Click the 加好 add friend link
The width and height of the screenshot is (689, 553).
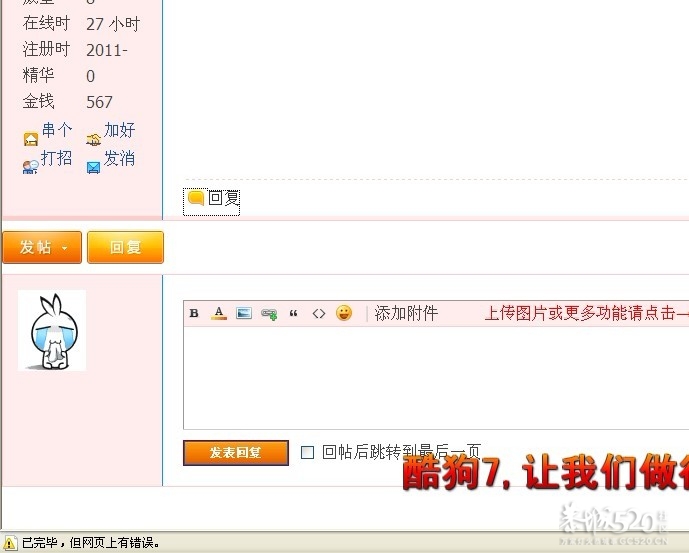coord(120,130)
